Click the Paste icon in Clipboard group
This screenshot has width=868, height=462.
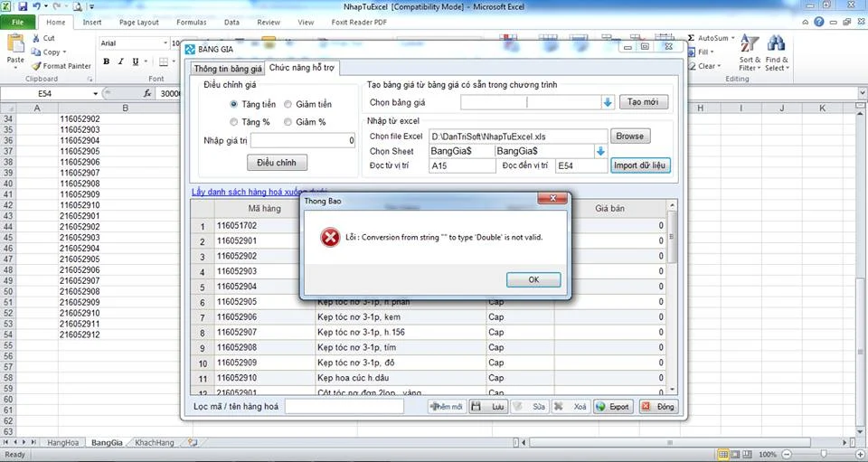[x=15, y=43]
